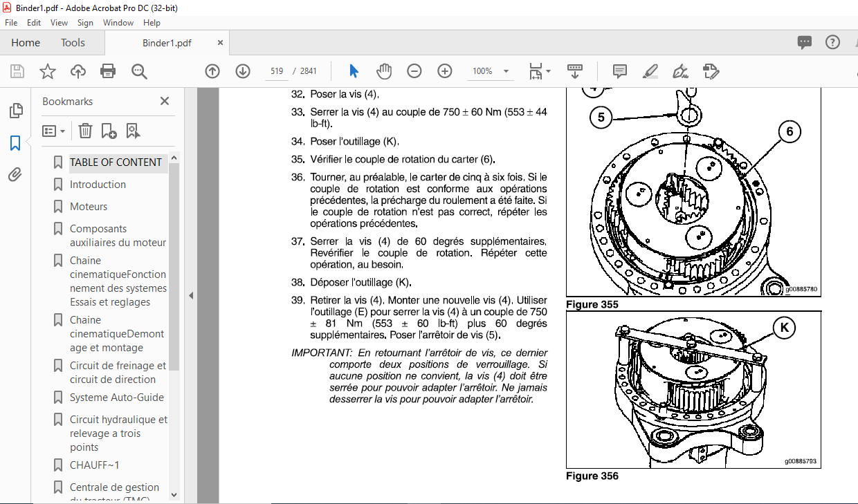Add a sticky note comment
Viewport: 858px width, 504px height.
[x=620, y=71]
